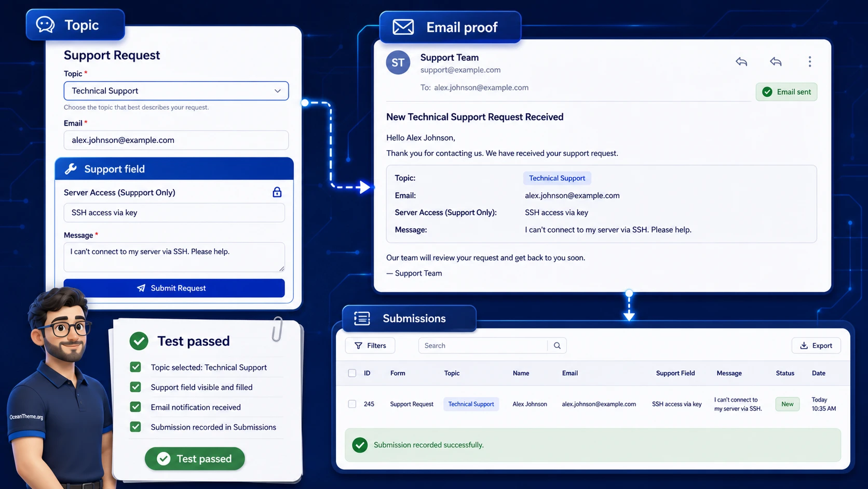Click the green Test passed button
868x489 pixels.
[195, 458]
